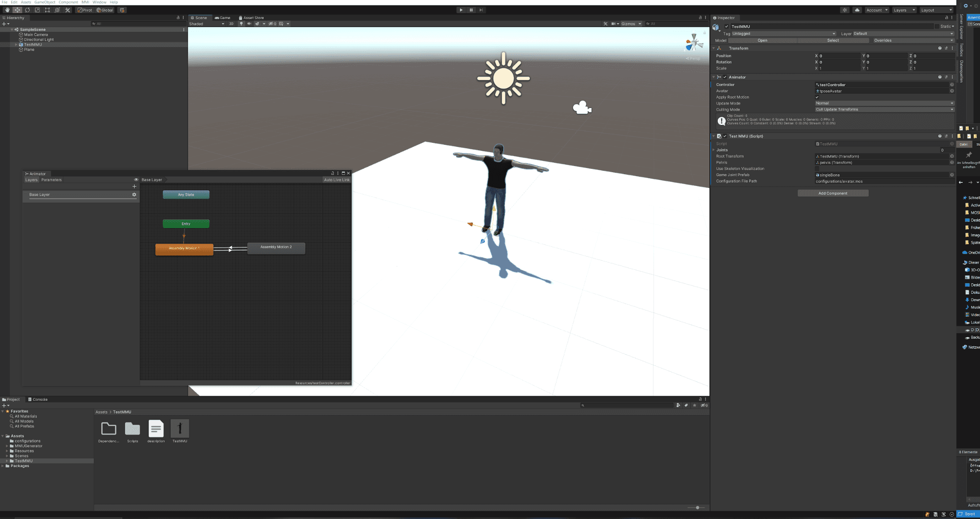
Task: Select the Hand tool in the toolbar
Action: click(7, 10)
